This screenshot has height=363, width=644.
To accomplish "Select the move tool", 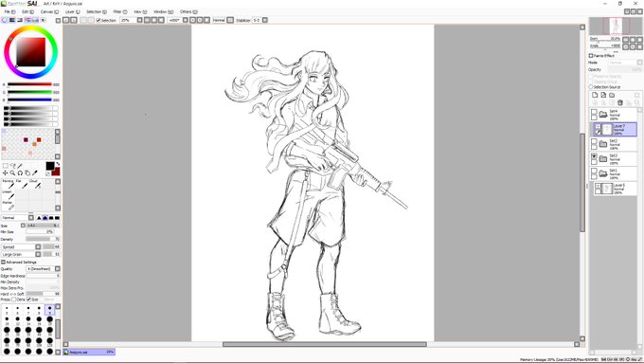I will pos(6,173).
